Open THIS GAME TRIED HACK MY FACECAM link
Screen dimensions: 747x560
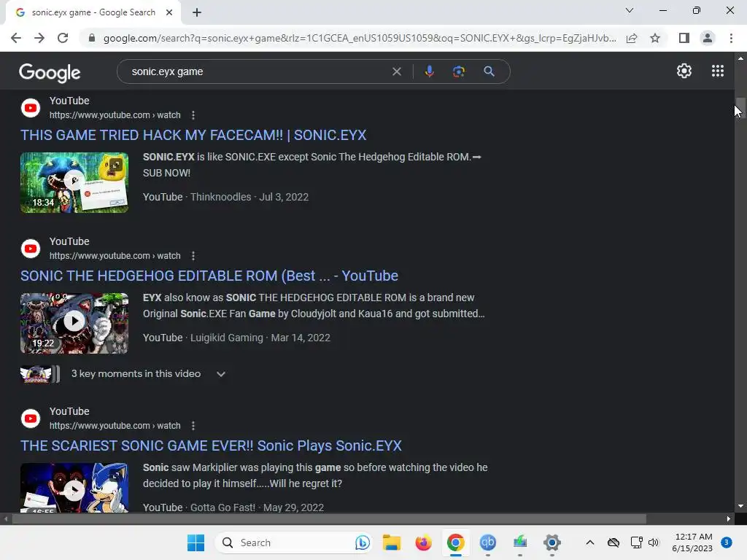pos(193,135)
